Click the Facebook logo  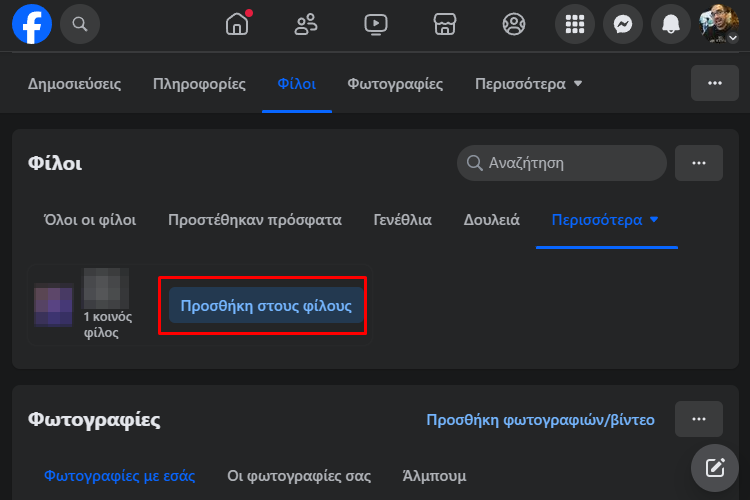pos(32,24)
